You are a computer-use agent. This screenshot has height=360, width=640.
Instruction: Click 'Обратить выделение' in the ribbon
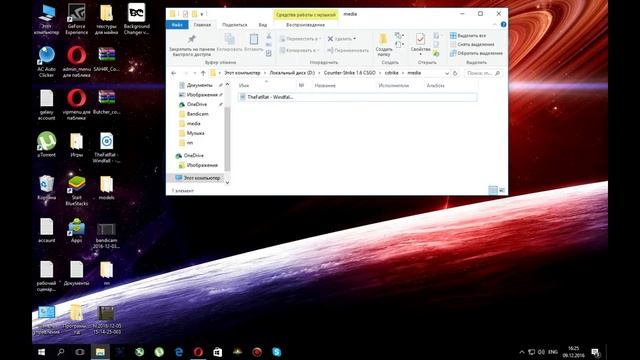pyautogui.click(x=476, y=53)
